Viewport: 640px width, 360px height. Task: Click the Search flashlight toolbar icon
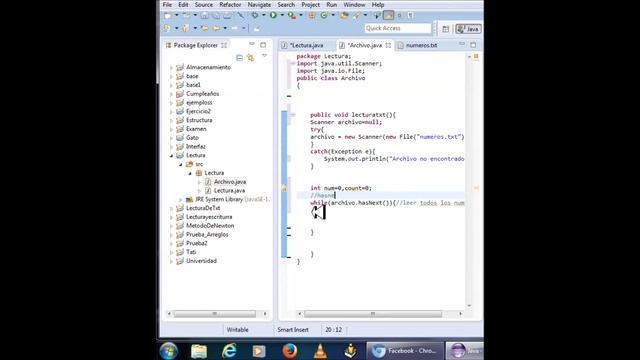coord(356,16)
